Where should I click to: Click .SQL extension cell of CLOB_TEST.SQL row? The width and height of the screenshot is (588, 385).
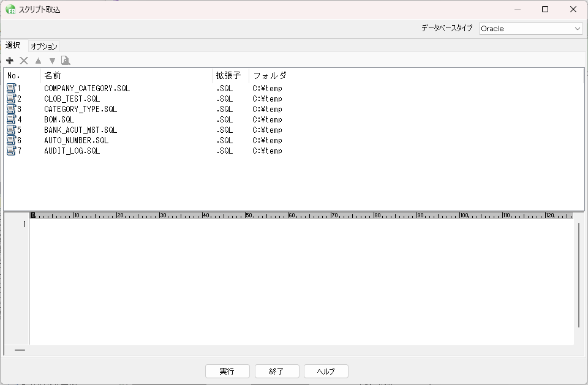click(224, 99)
